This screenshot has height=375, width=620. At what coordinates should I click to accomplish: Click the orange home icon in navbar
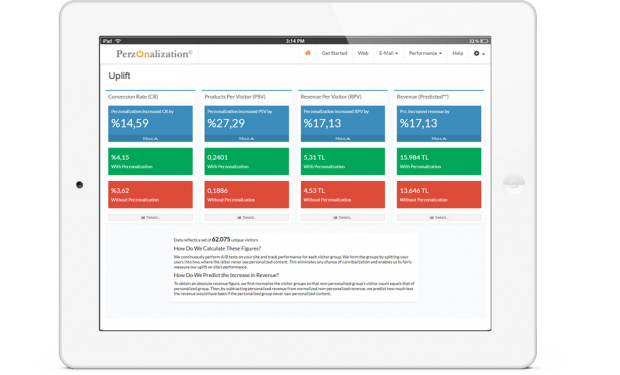[308, 53]
